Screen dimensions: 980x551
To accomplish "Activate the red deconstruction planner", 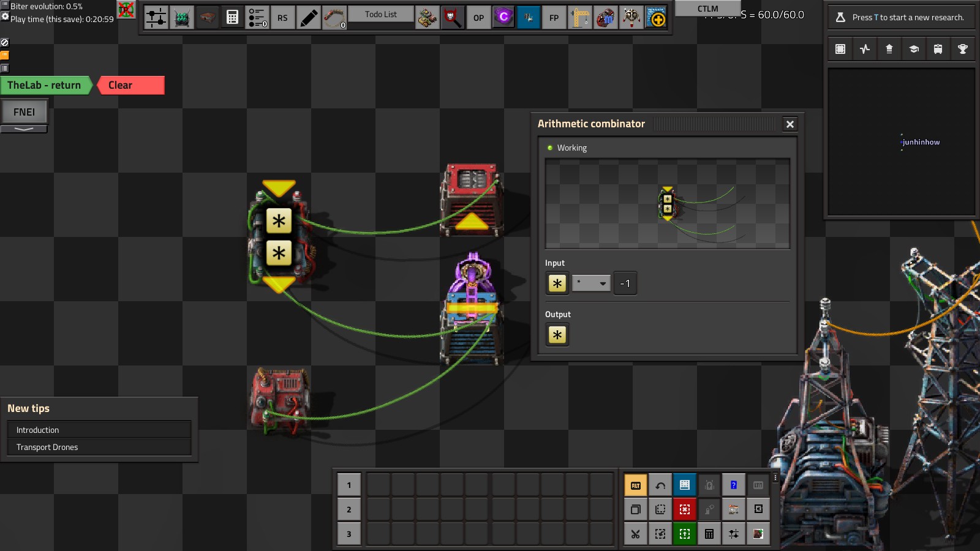I will tap(685, 509).
